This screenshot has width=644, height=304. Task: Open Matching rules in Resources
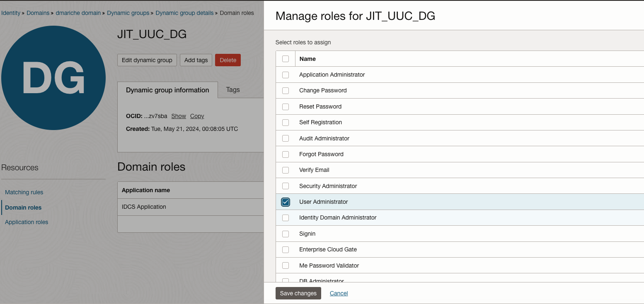pos(24,192)
